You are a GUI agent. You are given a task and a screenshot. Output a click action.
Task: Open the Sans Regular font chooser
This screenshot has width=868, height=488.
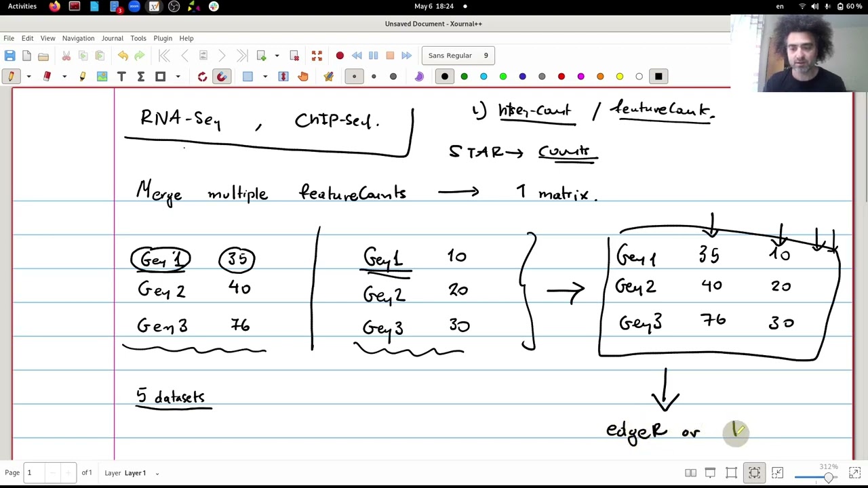pos(458,56)
